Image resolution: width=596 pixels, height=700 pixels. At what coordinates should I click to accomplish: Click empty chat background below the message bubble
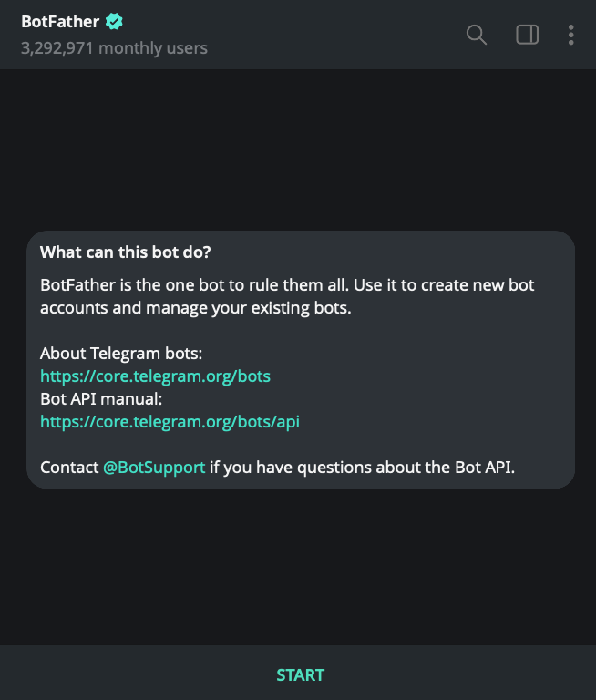point(298,565)
